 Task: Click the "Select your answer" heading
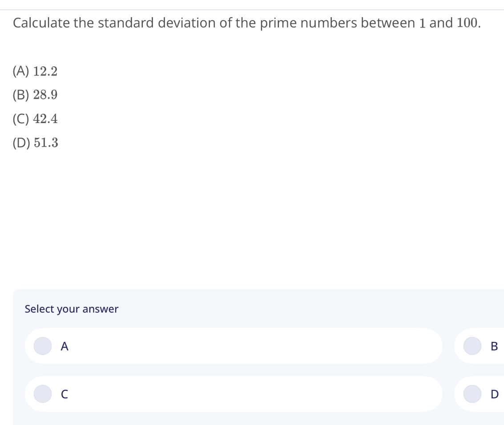point(72,309)
